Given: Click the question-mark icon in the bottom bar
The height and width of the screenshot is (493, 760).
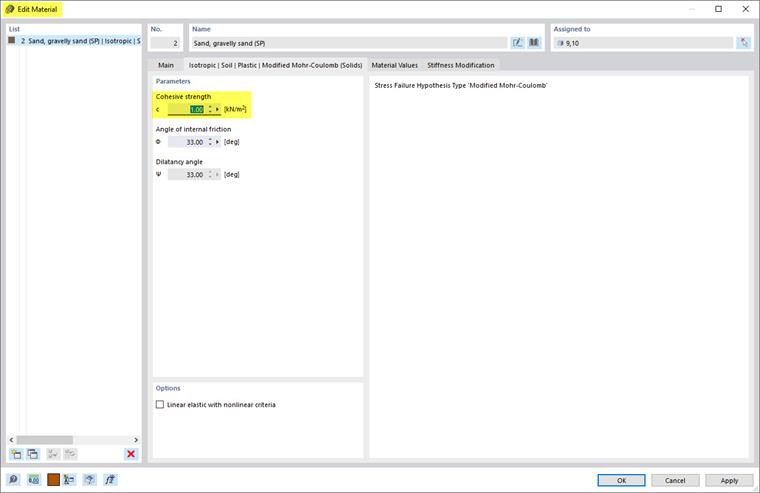Looking at the screenshot, I should 89,480.
